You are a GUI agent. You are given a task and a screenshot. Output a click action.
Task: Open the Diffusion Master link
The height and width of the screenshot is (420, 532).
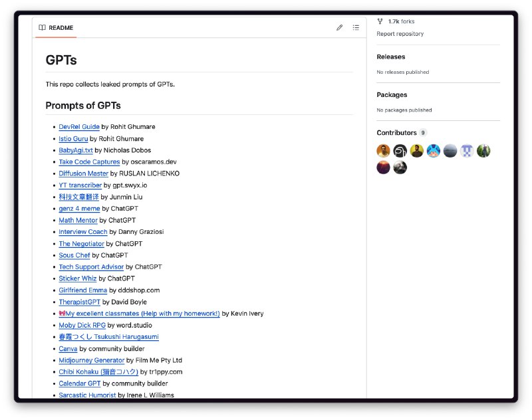pos(84,173)
